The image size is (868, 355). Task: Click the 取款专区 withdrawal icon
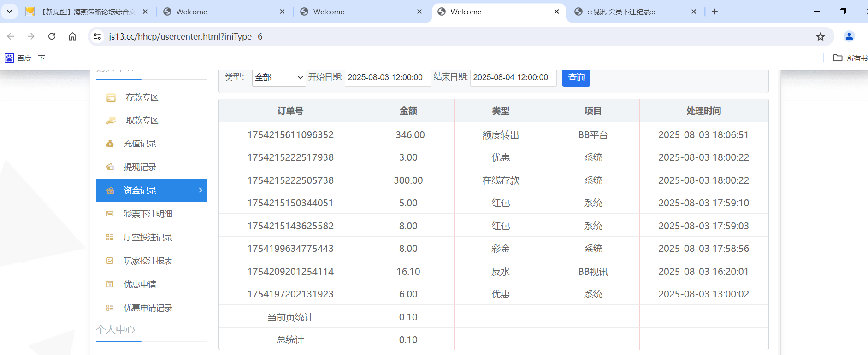111,121
